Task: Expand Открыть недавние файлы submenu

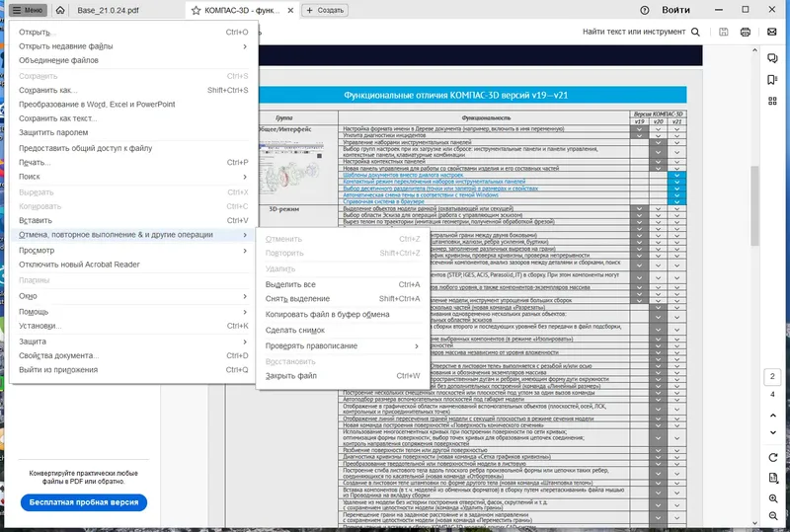Action: pos(133,46)
